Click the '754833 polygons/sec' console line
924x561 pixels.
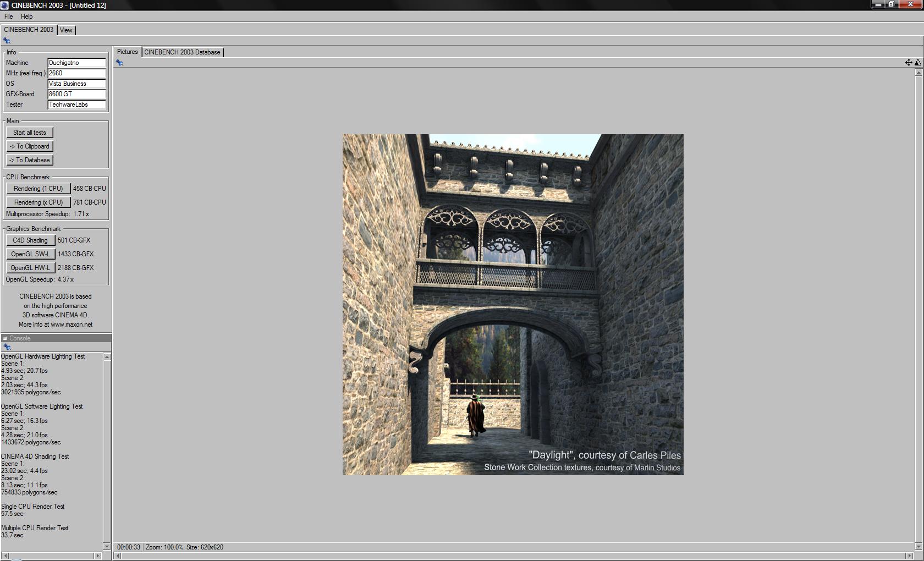[29, 492]
